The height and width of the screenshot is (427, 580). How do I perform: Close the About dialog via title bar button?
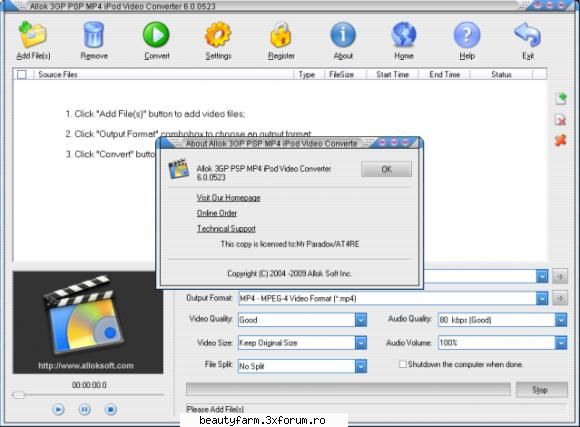(x=405, y=142)
